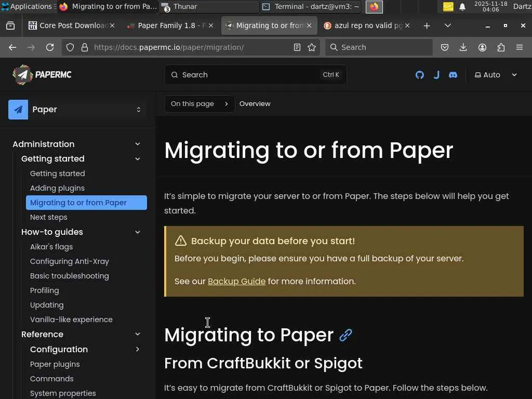Toggle reader view icon in URL bar

click(x=297, y=47)
